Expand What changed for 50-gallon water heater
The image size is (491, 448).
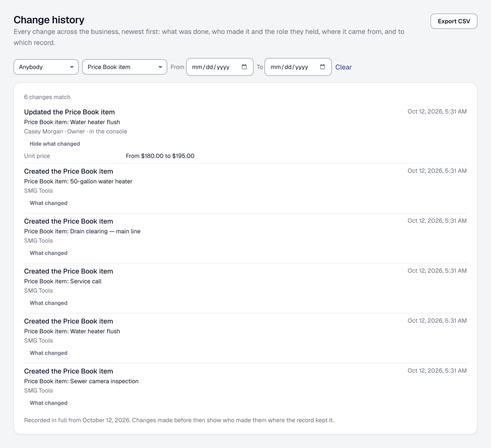(48, 203)
